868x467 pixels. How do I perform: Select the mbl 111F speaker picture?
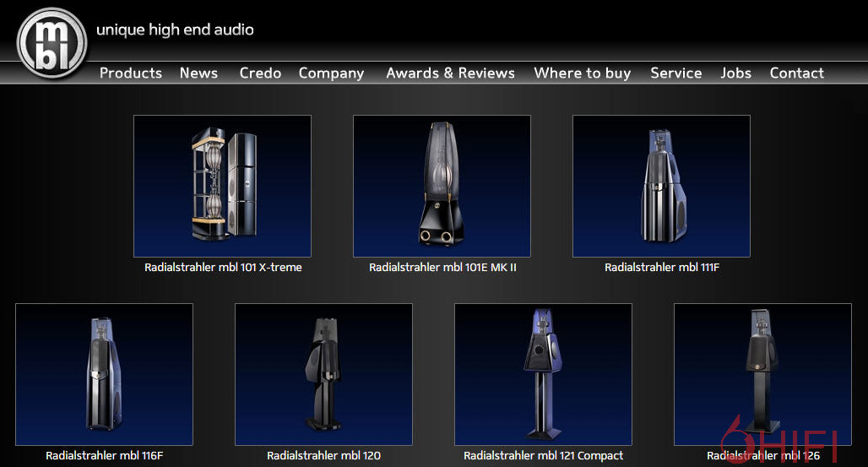661,186
